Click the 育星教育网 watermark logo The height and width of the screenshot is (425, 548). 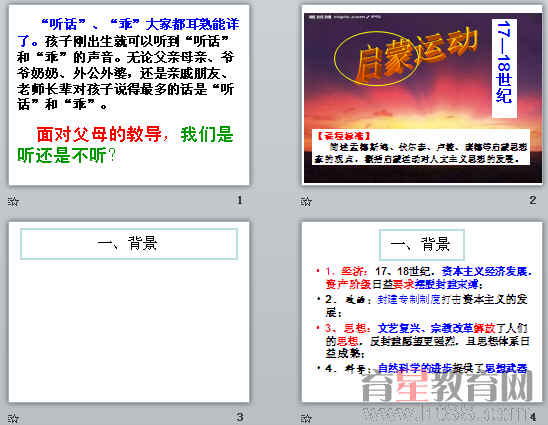[x=447, y=386]
